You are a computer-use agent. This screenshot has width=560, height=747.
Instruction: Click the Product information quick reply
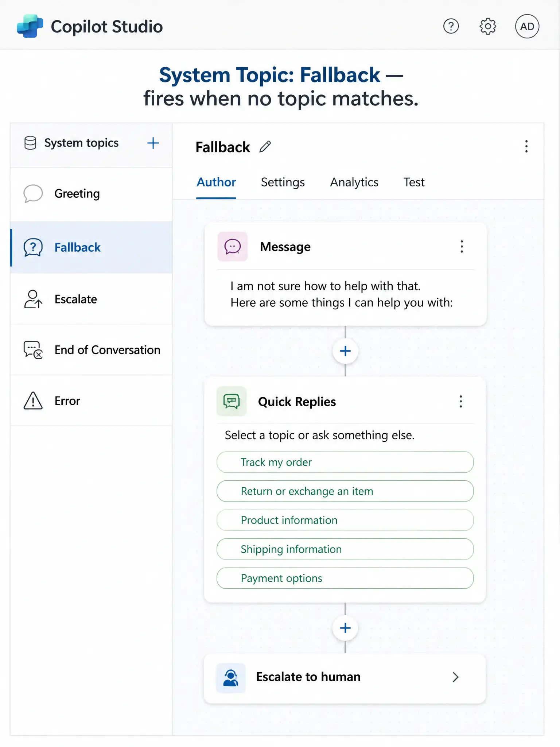pos(345,520)
